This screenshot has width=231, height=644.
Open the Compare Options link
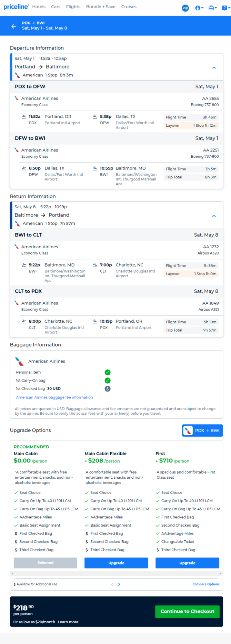[206, 584]
